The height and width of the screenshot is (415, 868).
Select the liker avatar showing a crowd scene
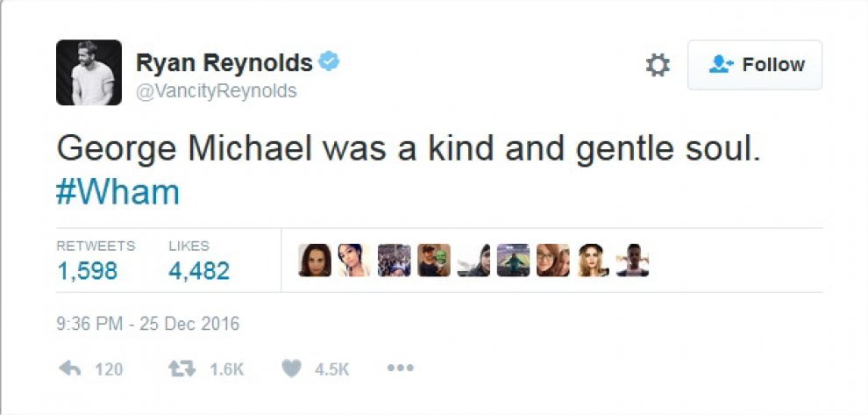click(394, 261)
